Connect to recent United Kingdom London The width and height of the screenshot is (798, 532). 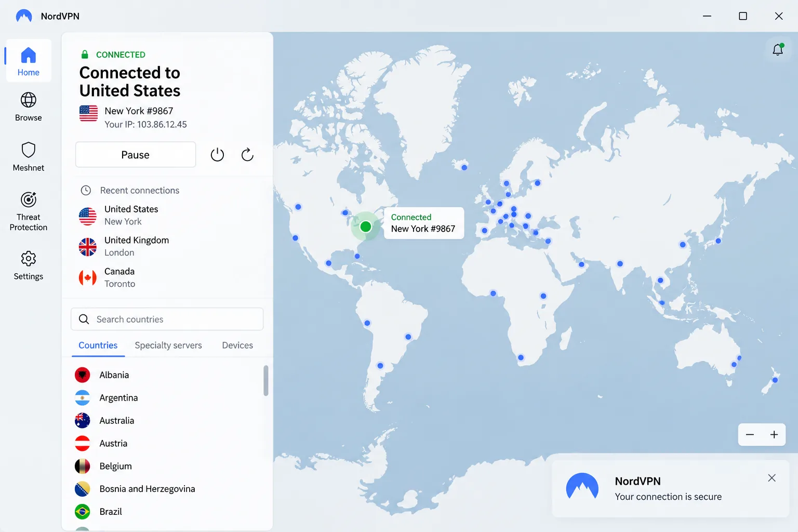coord(167,247)
